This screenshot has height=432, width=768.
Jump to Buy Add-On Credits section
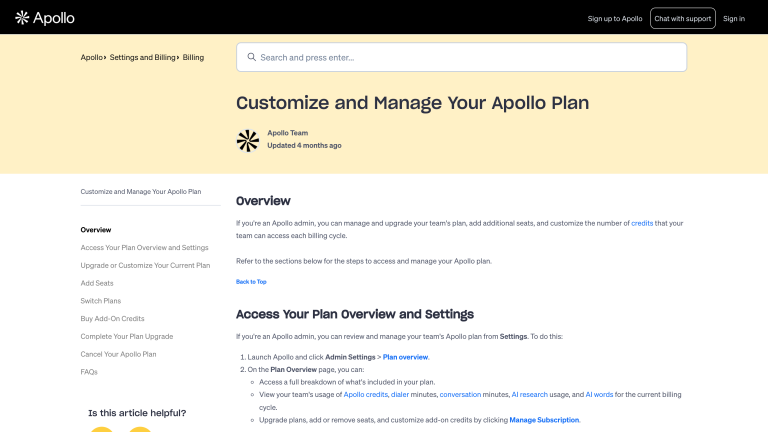point(113,318)
